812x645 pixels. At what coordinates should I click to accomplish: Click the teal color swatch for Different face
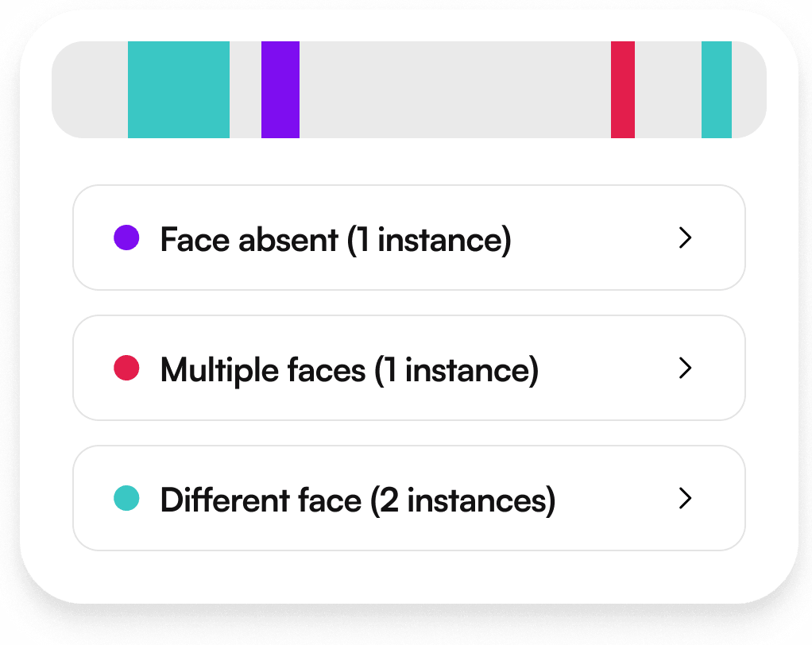[x=127, y=499]
